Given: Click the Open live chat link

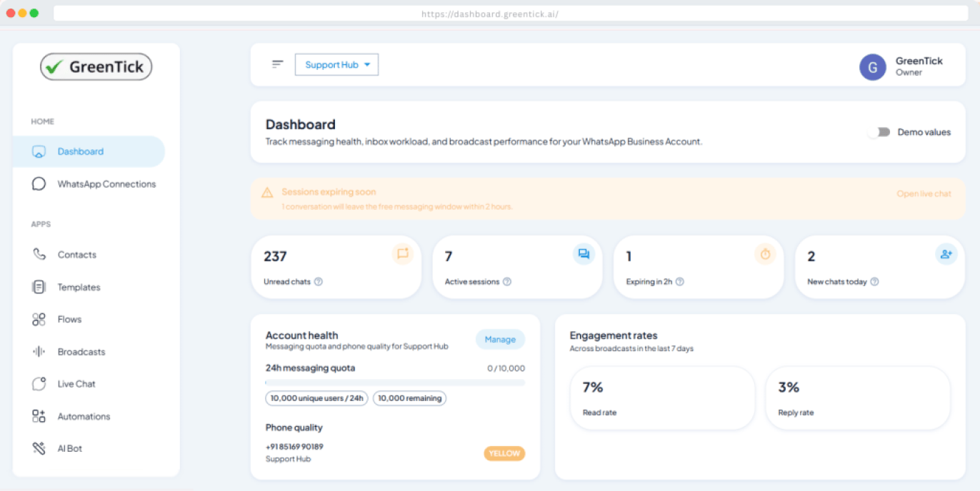Looking at the screenshot, I should coord(924,193).
